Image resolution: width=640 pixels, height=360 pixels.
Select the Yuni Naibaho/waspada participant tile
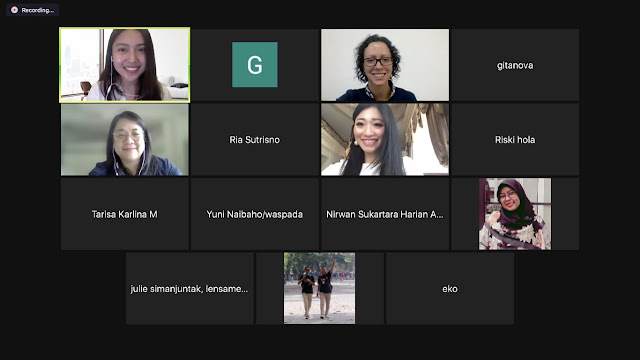(x=255, y=214)
